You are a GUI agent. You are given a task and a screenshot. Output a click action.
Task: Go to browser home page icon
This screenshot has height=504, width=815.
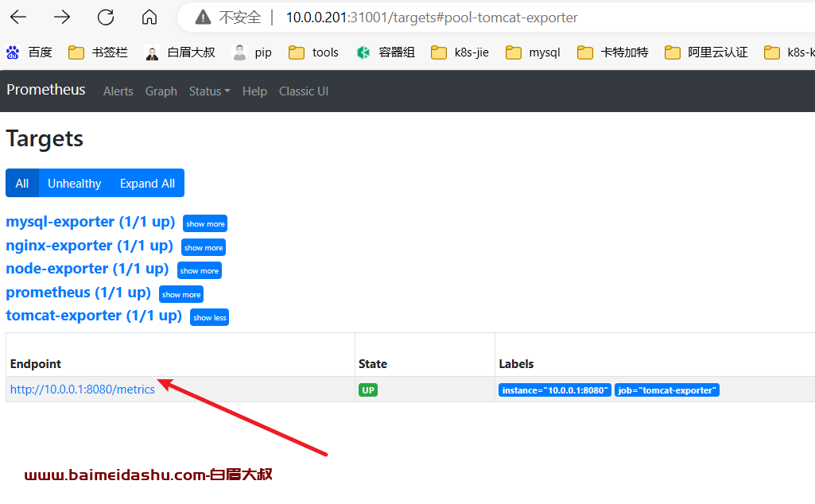(149, 17)
